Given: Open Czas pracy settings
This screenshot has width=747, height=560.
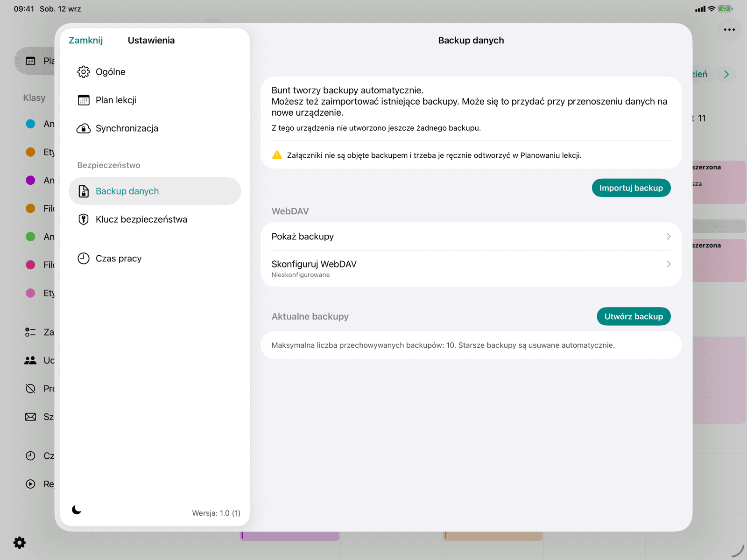Looking at the screenshot, I should [155, 259].
